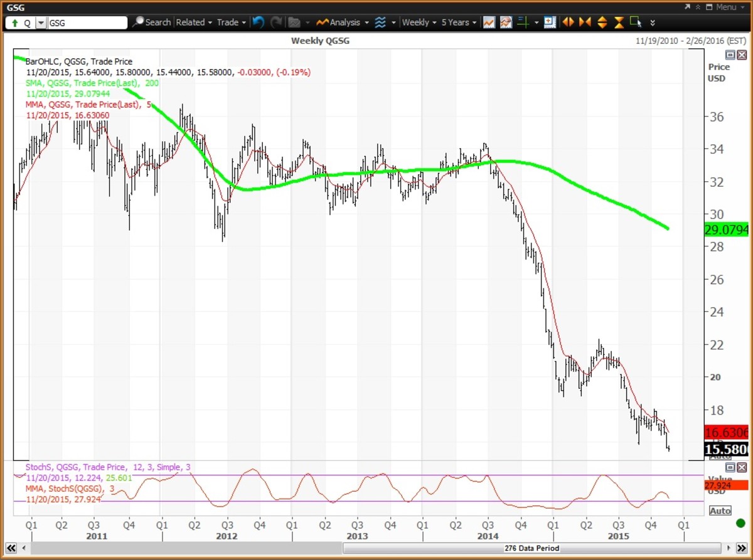Undo the last chart action
Screen dimensions: 753x560
258,22
